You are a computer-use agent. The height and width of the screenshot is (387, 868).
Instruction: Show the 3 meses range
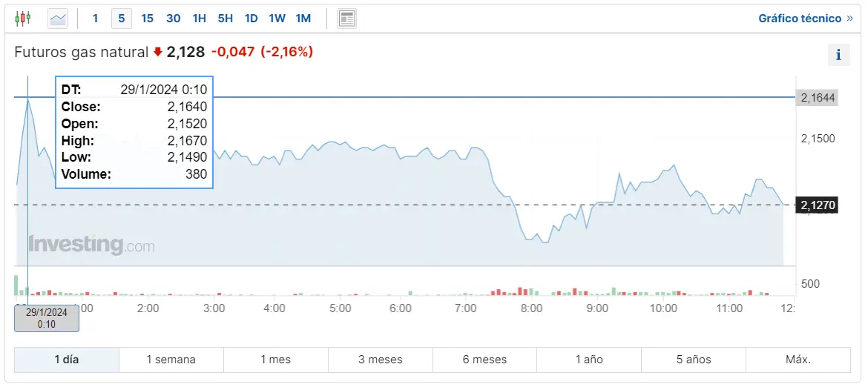pyautogui.click(x=380, y=360)
